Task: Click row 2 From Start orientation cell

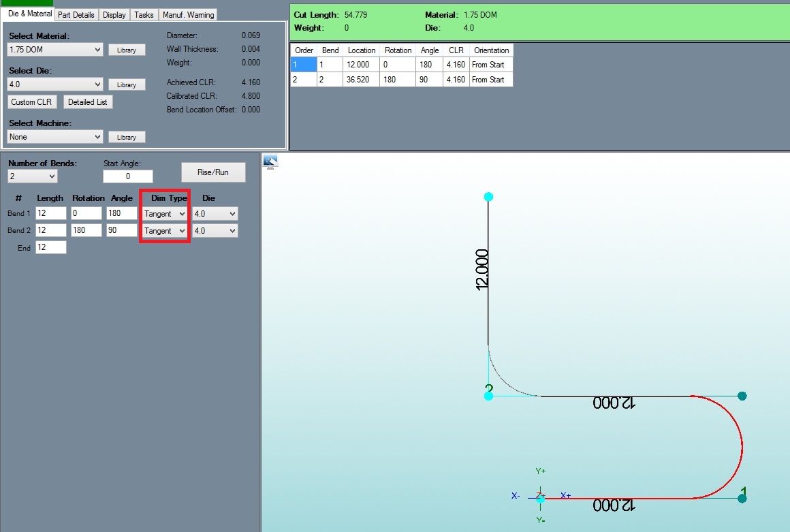Action: tap(491, 80)
